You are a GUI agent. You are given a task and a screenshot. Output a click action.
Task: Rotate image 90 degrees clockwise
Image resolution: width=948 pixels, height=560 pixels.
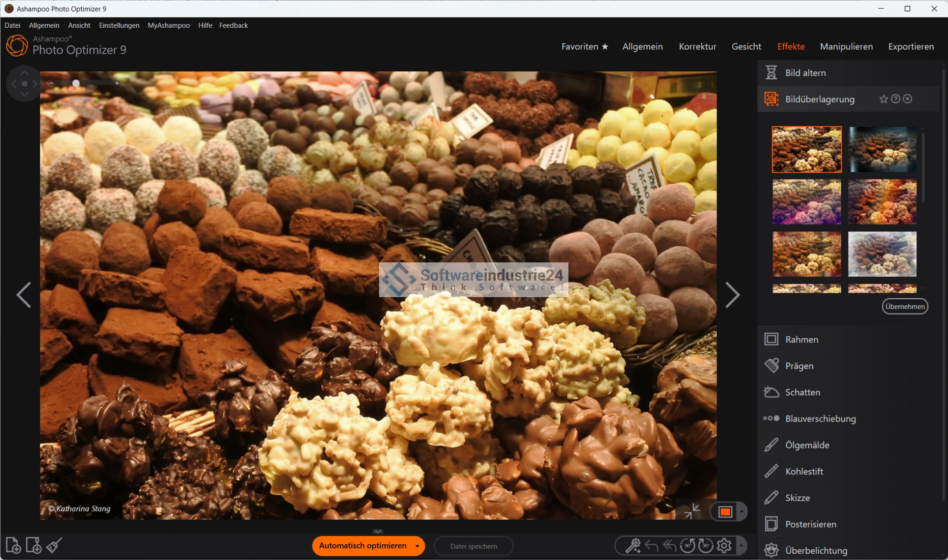[x=706, y=546]
